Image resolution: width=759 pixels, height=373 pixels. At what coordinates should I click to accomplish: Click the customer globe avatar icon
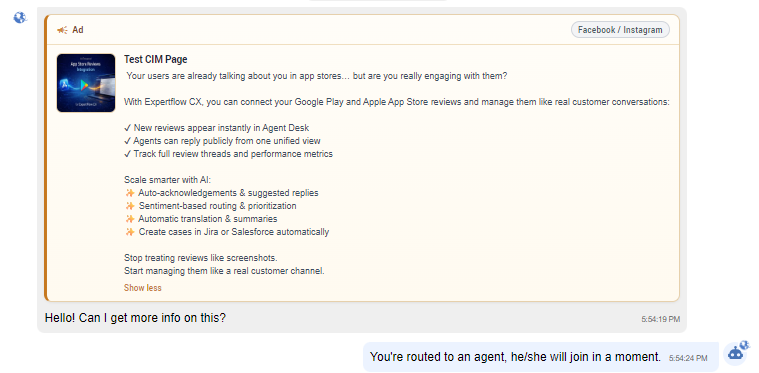tap(20, 18)
